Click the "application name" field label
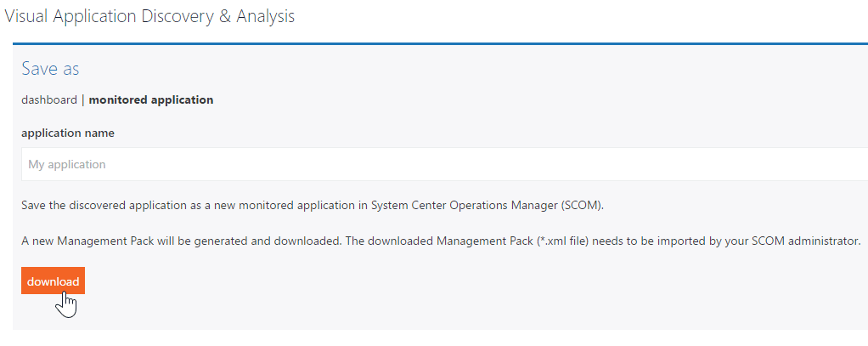The height and width of the screenshot is (346, 868). coord(68,133)
